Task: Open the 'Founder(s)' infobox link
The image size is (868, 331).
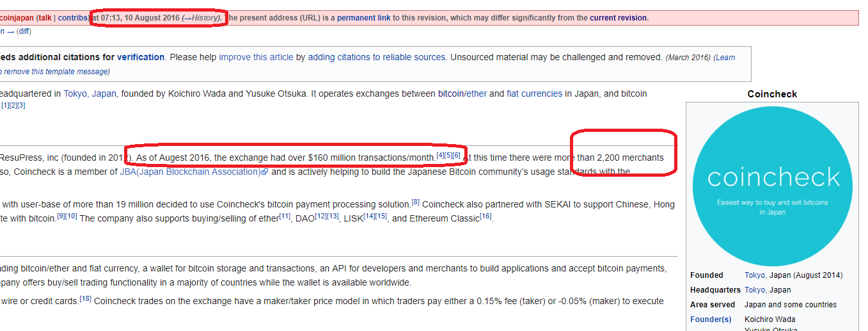Action: click(711, 319)
